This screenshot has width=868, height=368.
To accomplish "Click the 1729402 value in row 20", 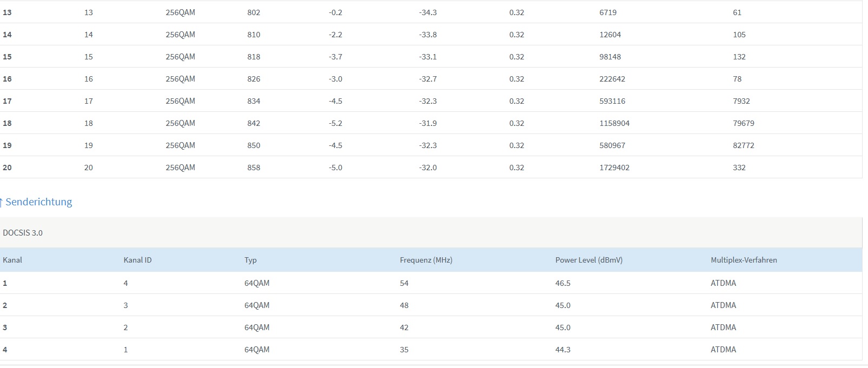I will tap(614, 168).
